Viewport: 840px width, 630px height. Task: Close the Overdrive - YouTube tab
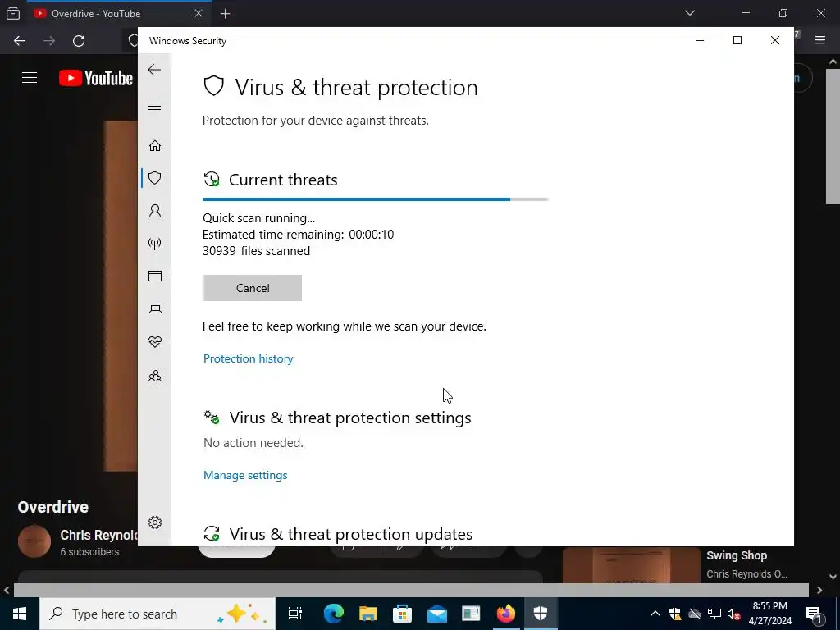coord(199,13)
